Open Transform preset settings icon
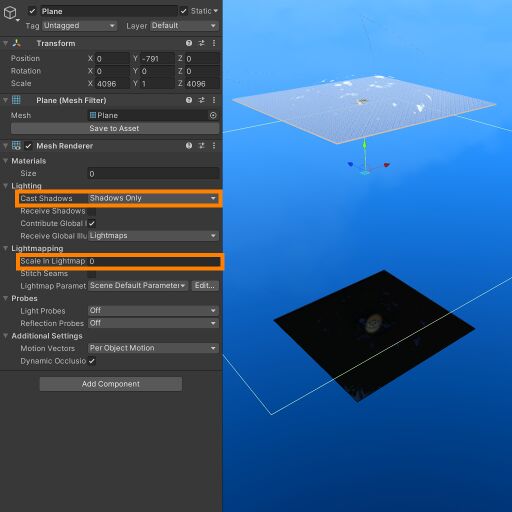 pyautogui.click(x=202, y=43)
